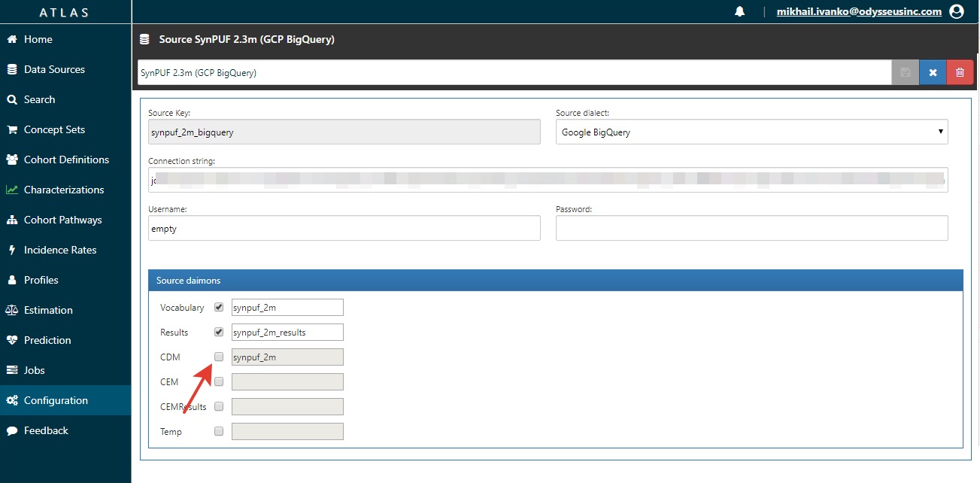
Task: Click the Incidence Rates bolt icon
Action: click(12, 250)
